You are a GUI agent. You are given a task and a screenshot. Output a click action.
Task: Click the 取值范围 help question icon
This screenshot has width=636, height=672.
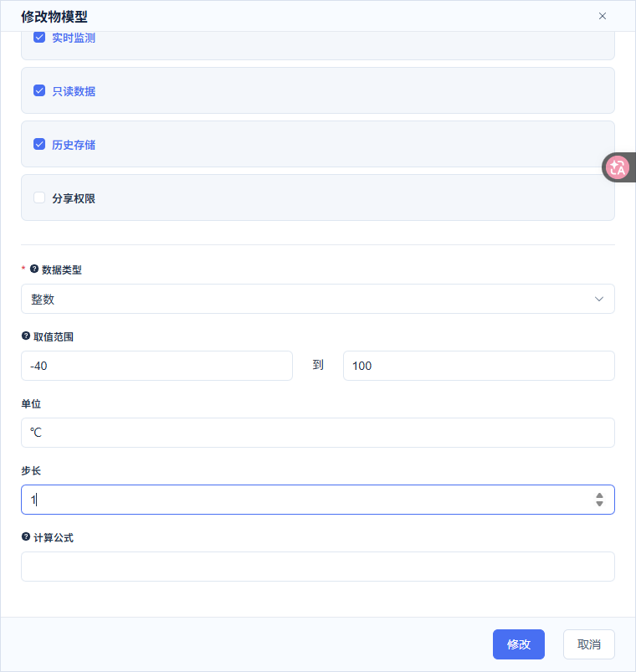(x=26, y=336)
